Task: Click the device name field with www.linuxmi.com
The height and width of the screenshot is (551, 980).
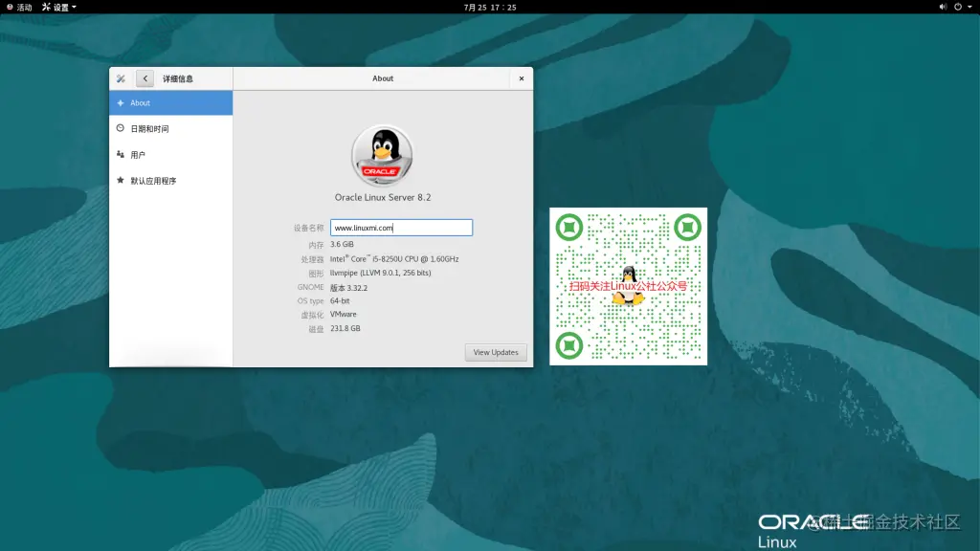Action: point(401,228)
